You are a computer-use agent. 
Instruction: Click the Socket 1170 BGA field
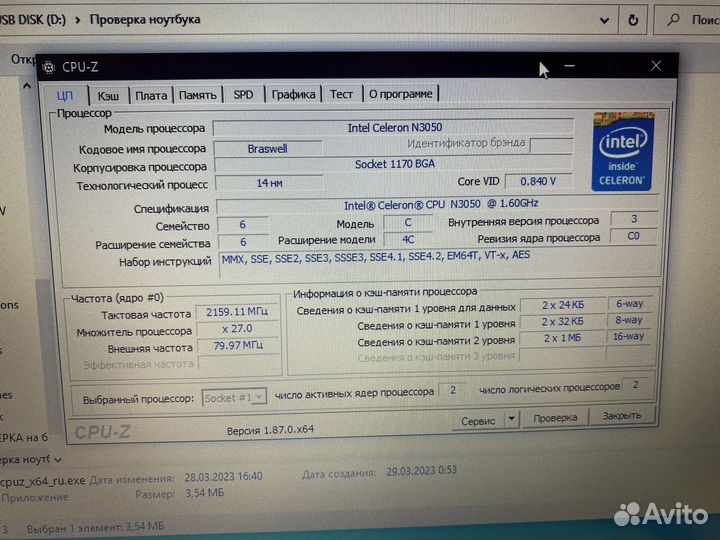pos(394,164)
